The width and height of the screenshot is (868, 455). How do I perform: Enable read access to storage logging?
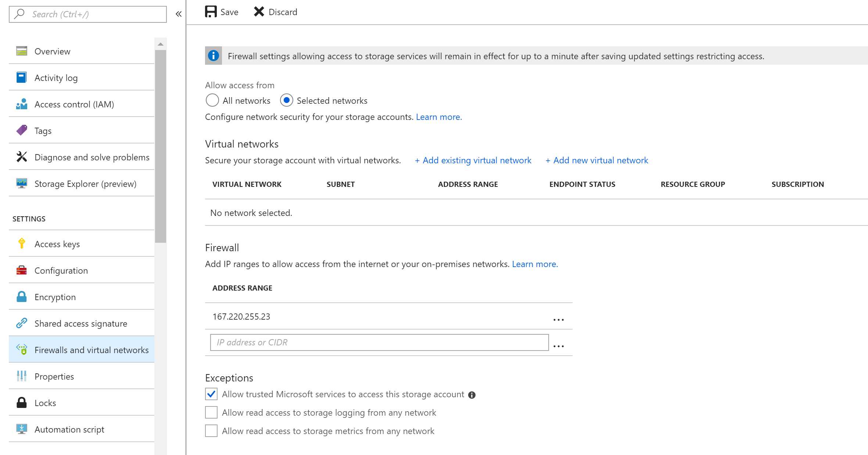211,412
